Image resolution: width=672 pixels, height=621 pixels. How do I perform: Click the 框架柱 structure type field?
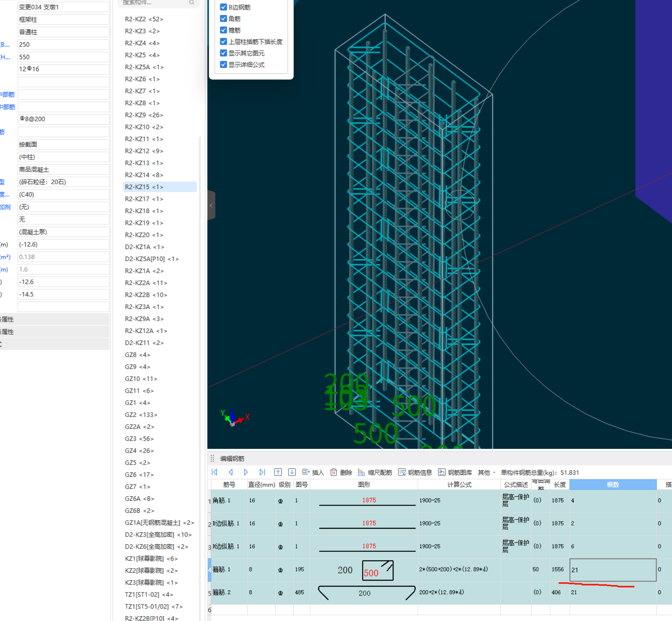tap(64, 20)
